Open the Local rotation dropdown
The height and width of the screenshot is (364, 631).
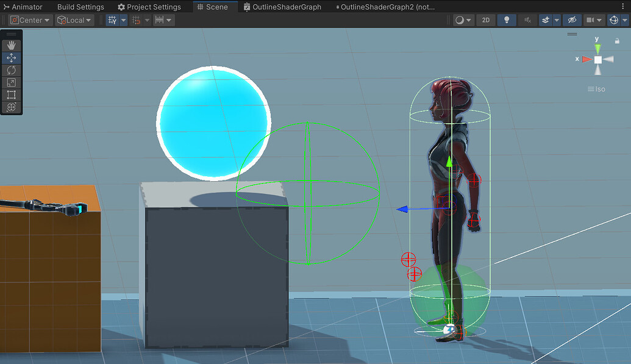pos(73,20)
